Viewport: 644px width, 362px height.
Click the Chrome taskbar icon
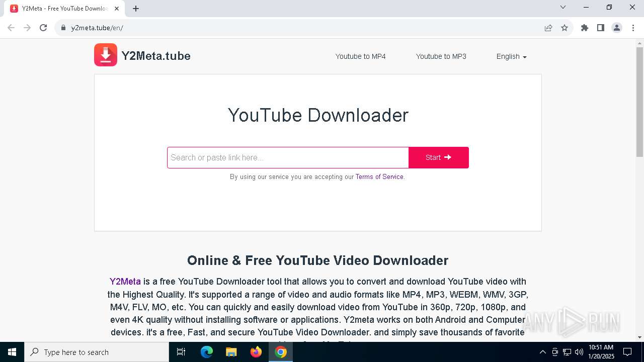(281, 352)
